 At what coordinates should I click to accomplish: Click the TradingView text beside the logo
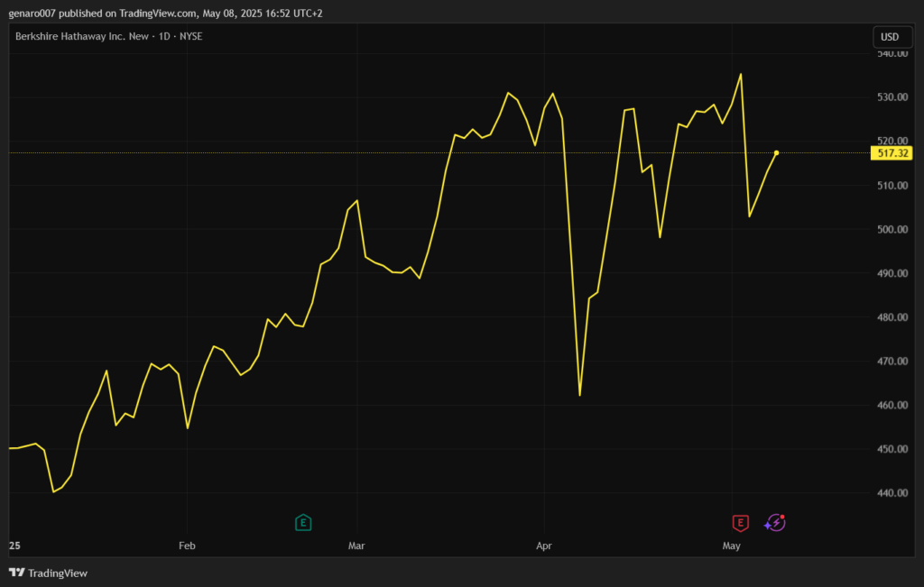point(58,573)
